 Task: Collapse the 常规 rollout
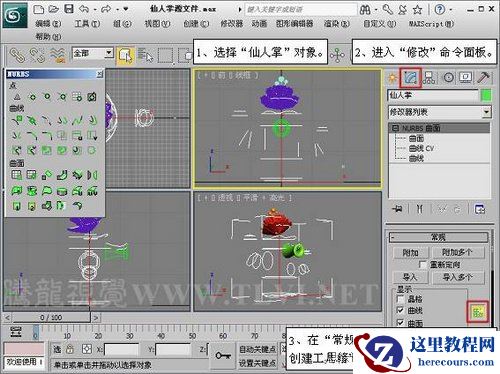(x=438, y=237)
